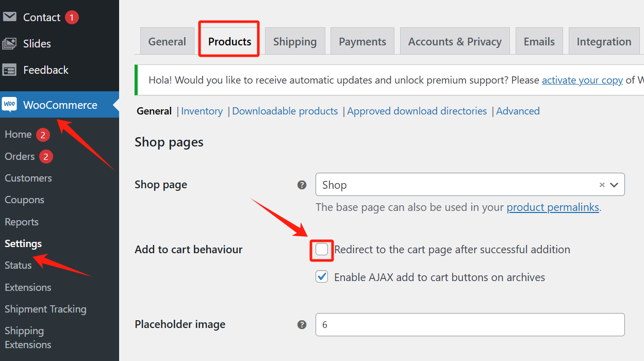Screen dimensions: 644x361
Task: Clear the Shop page selection with the × icon
Action: 602,184
